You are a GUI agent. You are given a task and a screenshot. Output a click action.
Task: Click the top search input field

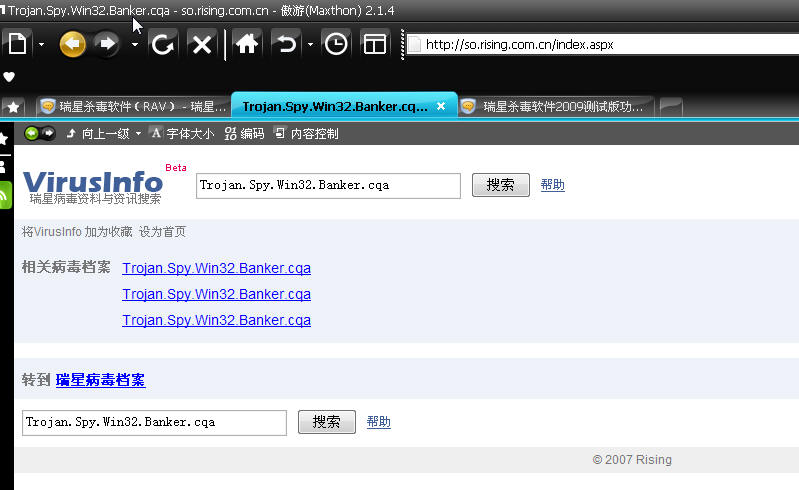[328, 185]
